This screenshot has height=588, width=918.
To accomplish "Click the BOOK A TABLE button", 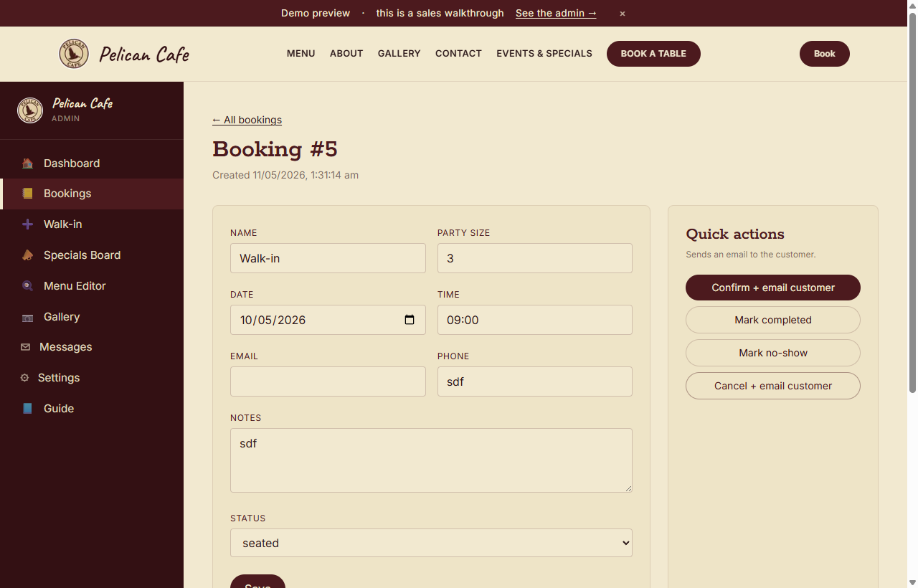I will [x=653, y=54].
